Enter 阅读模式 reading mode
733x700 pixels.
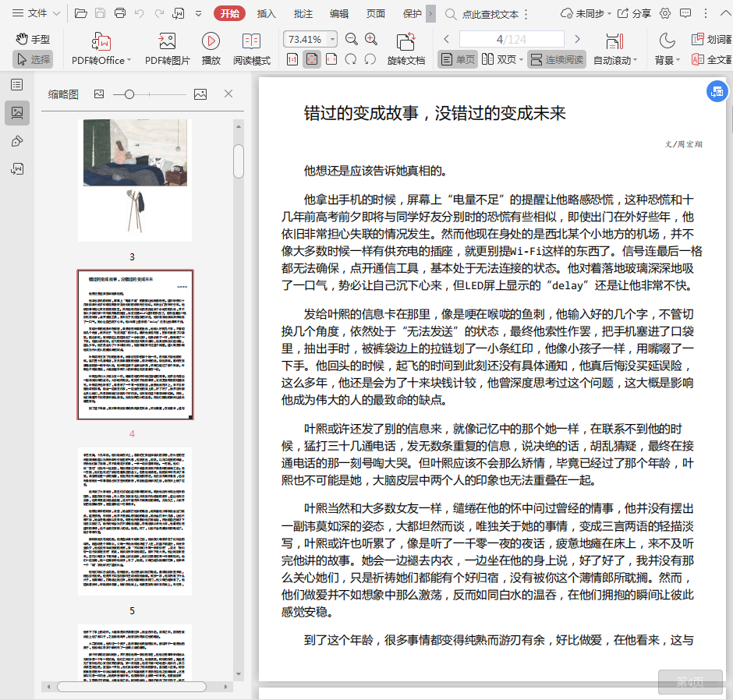click(x=252, y=48)
